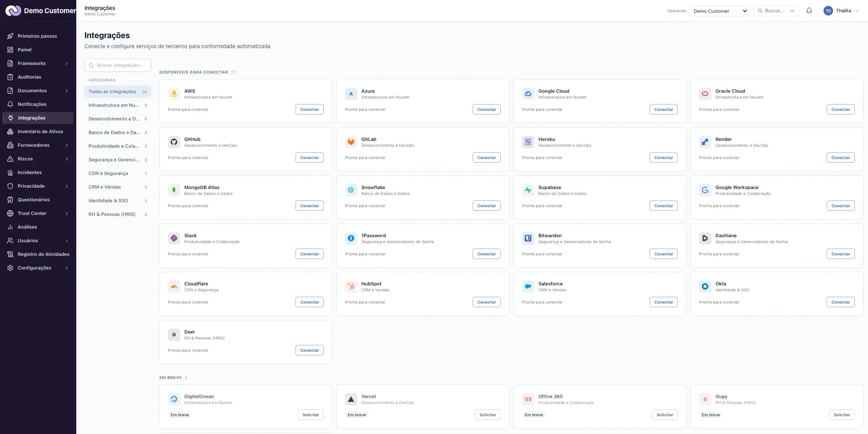Click the Snowflake logo icon

pyautogui.click(x=351, y=190)
